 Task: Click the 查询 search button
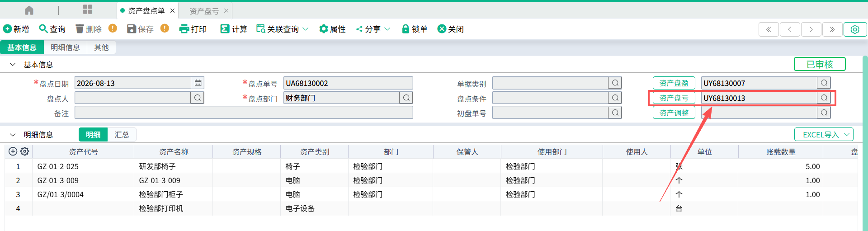[x=52, y=29]
